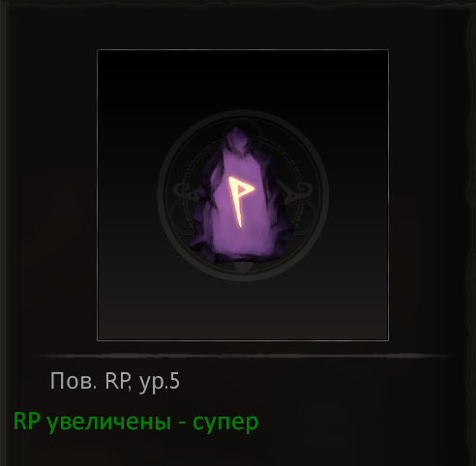Click the purple rune stone icon
The height and width of the screenshot is (466, 476).
(242, 196)
